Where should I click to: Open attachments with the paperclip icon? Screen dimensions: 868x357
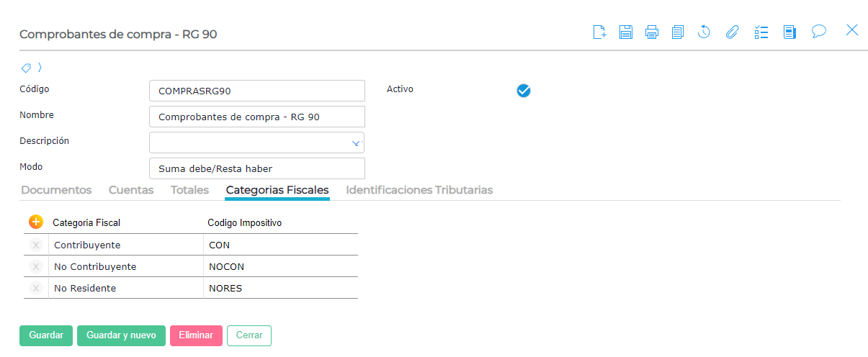(x=732, y=32)
